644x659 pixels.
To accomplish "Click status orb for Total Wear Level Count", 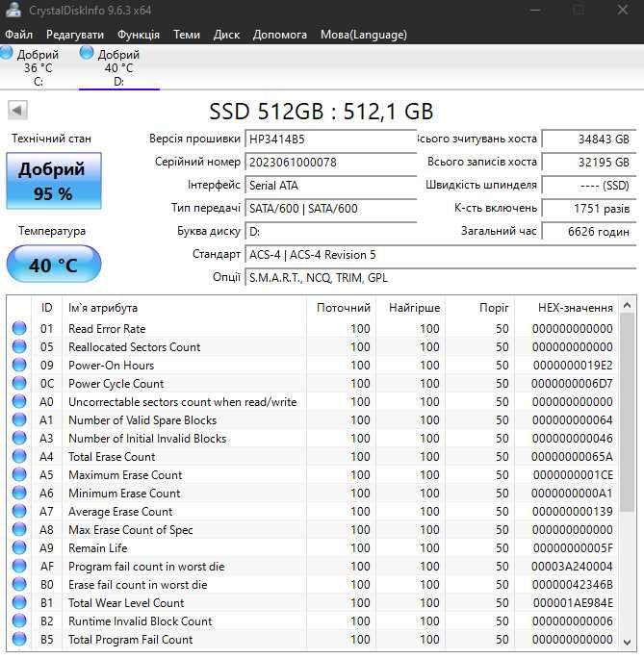I will pyautogui.click(x=19, y=602).
